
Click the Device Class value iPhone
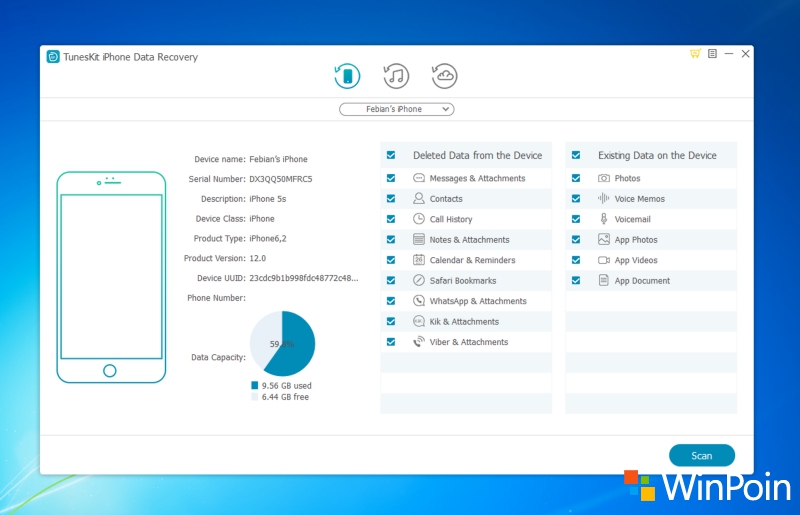(x=262, y=218)
